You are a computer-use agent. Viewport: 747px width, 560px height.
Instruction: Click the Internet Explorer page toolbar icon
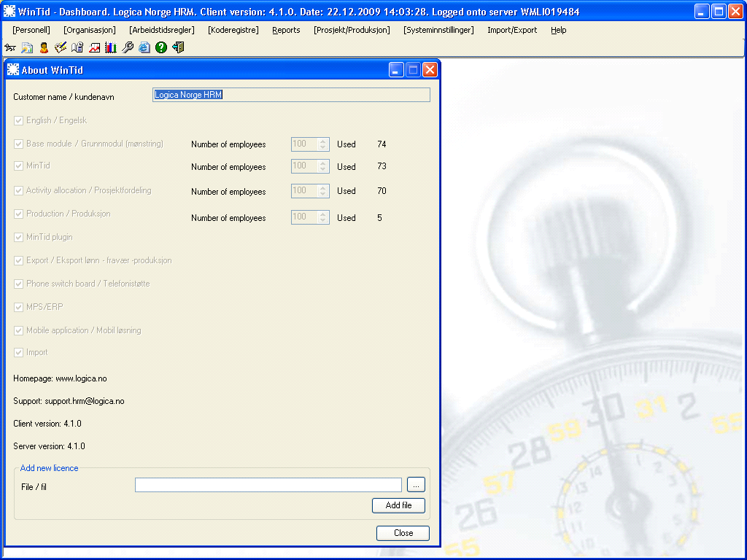click(x=144, y=47)
